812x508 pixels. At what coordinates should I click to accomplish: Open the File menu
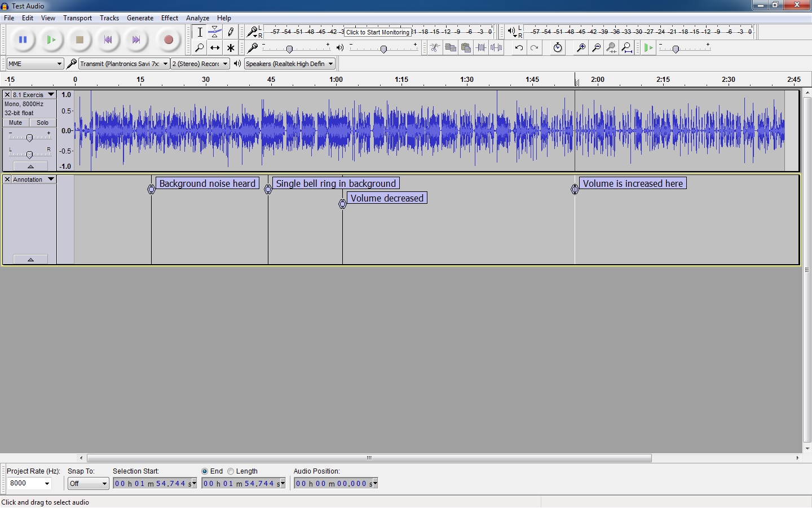[9, 18]
